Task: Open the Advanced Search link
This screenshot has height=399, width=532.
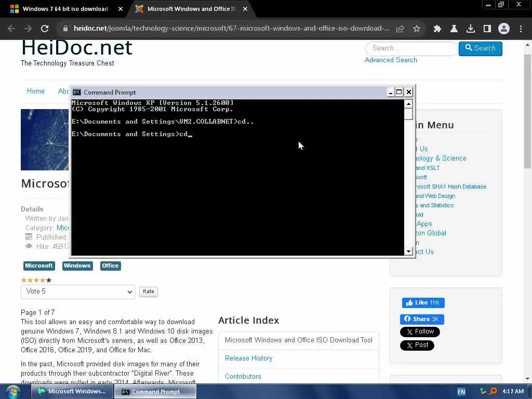Action: 391,60
